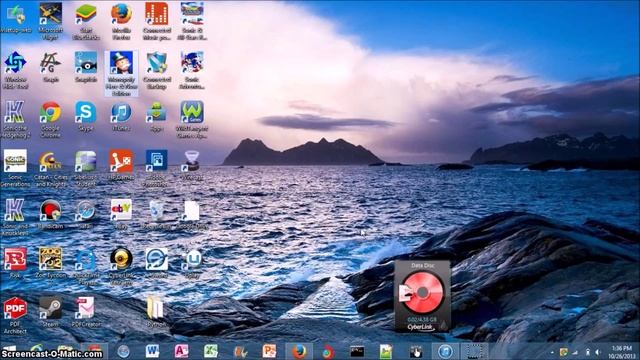Launch the Steam desktop shortcut

click(51, 312)
